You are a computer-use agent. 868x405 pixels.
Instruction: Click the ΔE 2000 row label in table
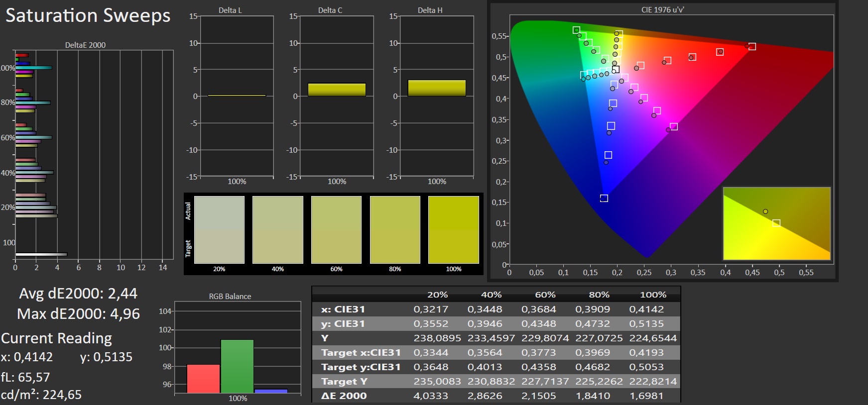[344, 396]
